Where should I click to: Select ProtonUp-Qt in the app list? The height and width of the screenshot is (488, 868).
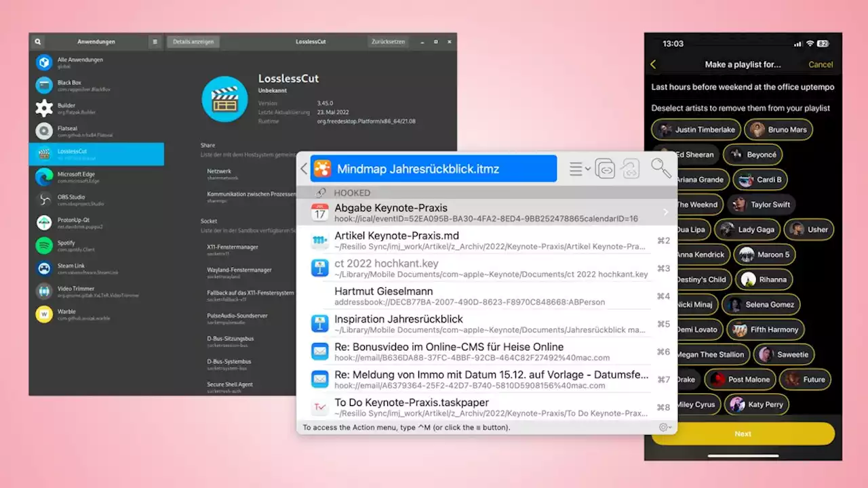coord(96,222)
